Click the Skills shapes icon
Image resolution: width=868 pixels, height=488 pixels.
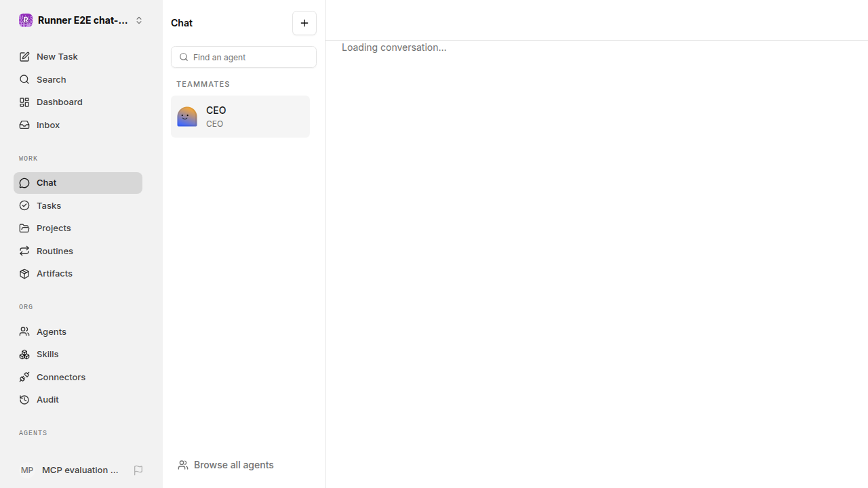[x=24, y=354]
